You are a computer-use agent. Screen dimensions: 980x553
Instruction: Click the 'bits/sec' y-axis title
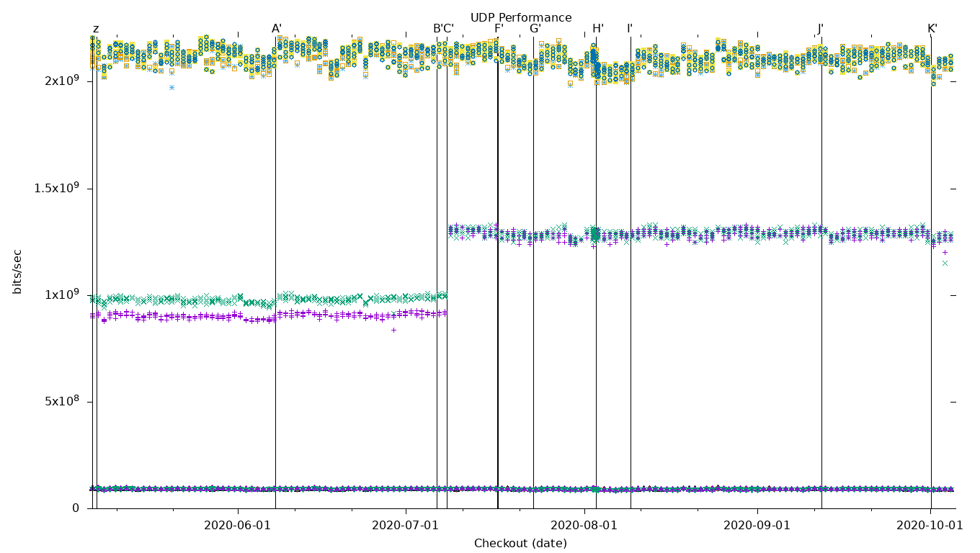pos(18,271)
